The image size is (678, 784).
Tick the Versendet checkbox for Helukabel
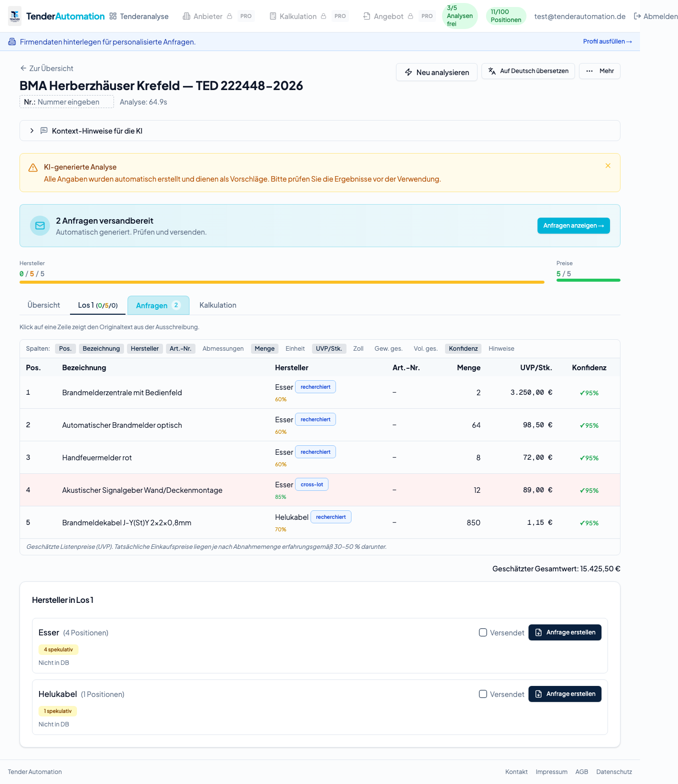pos(483,694)
